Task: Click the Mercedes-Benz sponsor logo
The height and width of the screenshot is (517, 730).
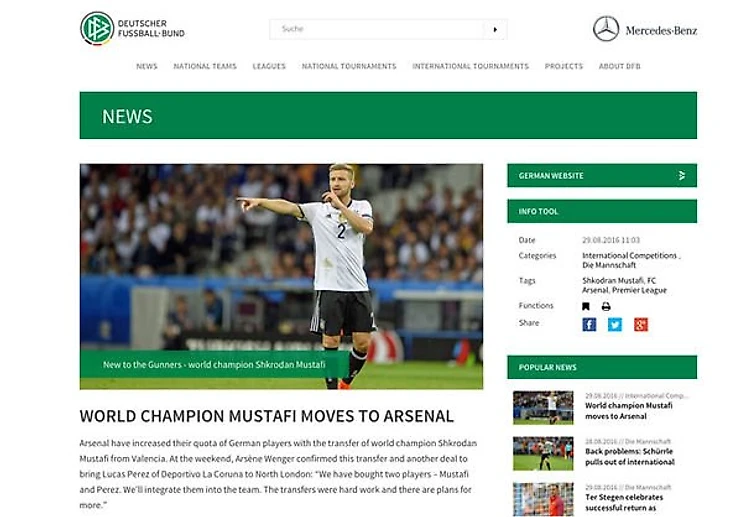Action: [x=645, y=29]
